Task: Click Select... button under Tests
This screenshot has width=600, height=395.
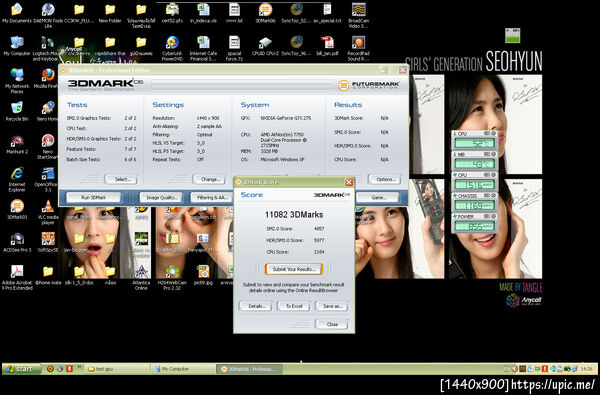Action: pyautogui.click(x=121, y=179)
